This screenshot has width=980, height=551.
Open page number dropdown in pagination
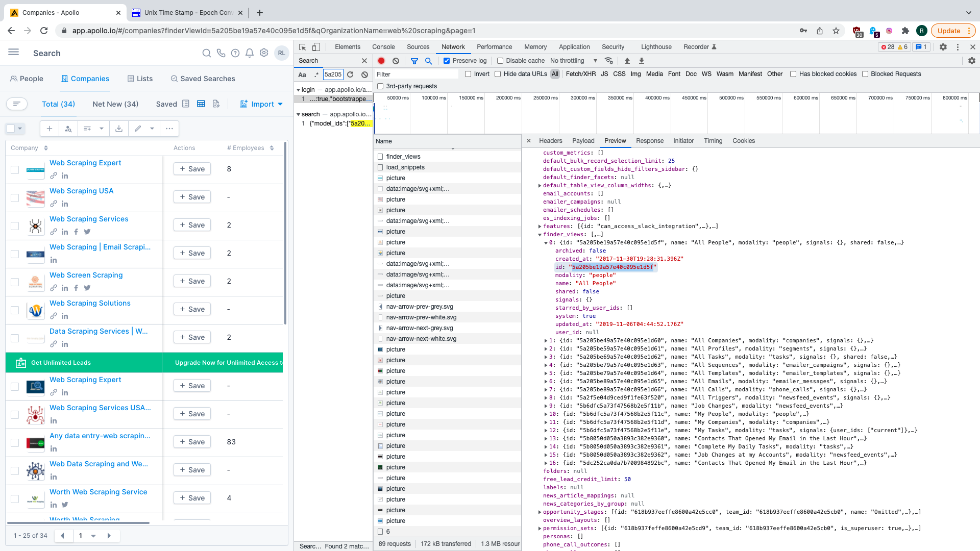(x=93, y=536)
